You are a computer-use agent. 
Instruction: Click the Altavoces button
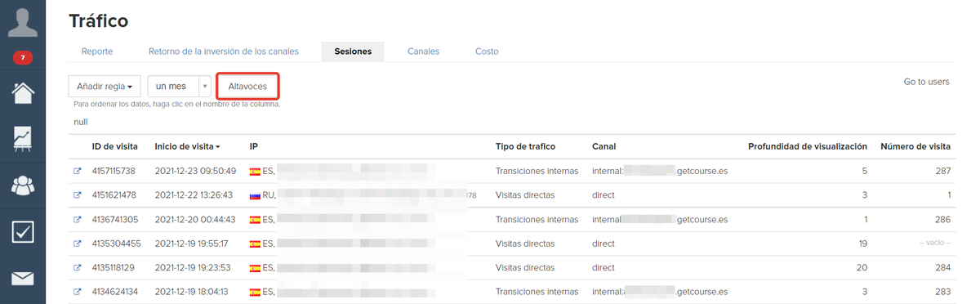[247, 86]
